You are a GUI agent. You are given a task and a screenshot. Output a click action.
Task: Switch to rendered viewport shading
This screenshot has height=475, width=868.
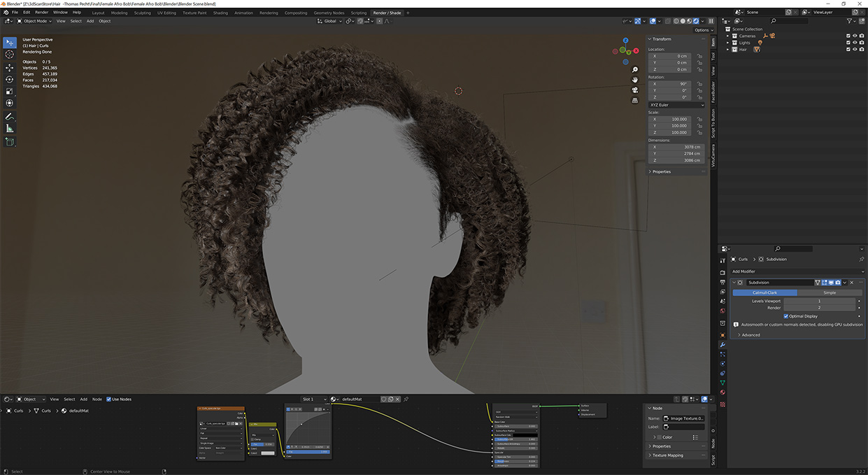tap(696, 21)
